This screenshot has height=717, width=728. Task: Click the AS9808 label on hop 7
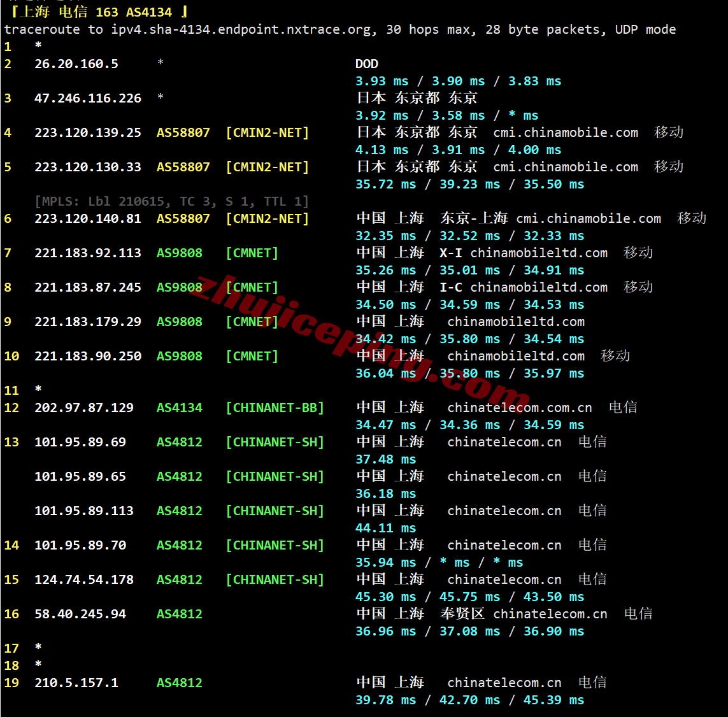click(x=179, y=253)
